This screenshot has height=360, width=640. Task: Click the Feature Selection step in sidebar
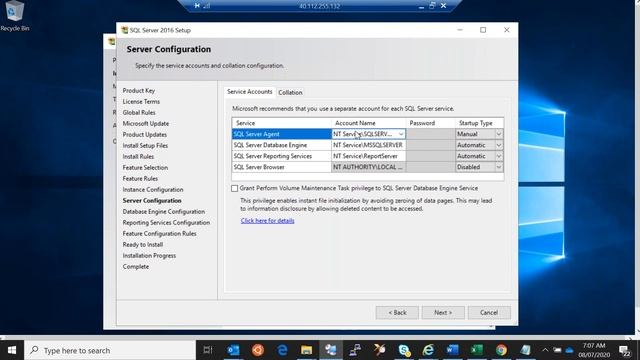[145, 168]
